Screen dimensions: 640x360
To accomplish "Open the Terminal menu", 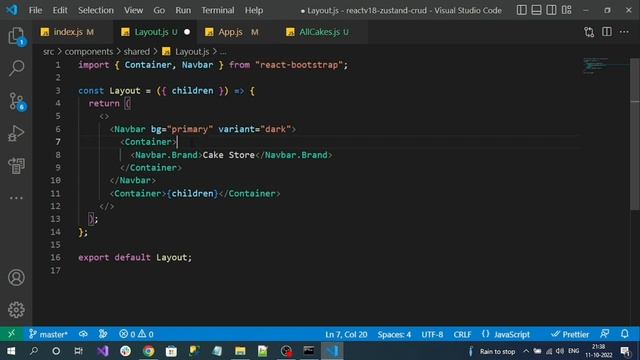I will pyautogui.click(x=218, y=10).
